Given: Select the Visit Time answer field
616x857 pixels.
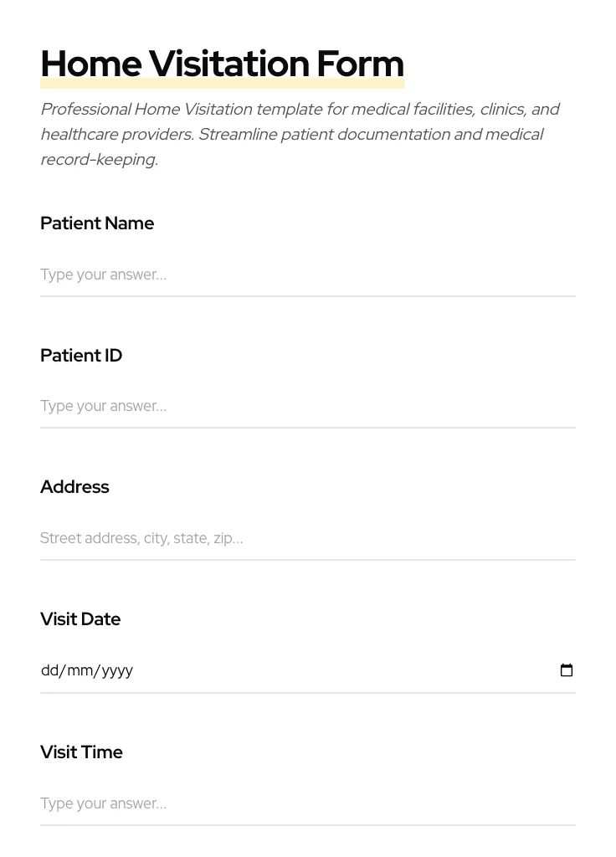Looking at the screenshot, I should (x=307, y=803).
